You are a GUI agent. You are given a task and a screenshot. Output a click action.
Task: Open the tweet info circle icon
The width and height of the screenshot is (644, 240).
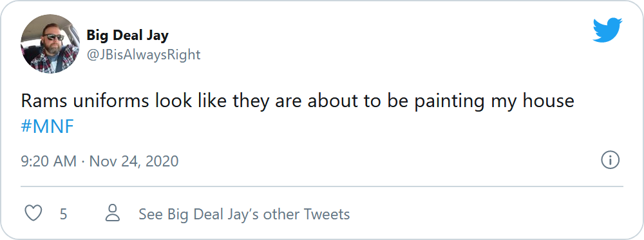[x=610, y=160]
